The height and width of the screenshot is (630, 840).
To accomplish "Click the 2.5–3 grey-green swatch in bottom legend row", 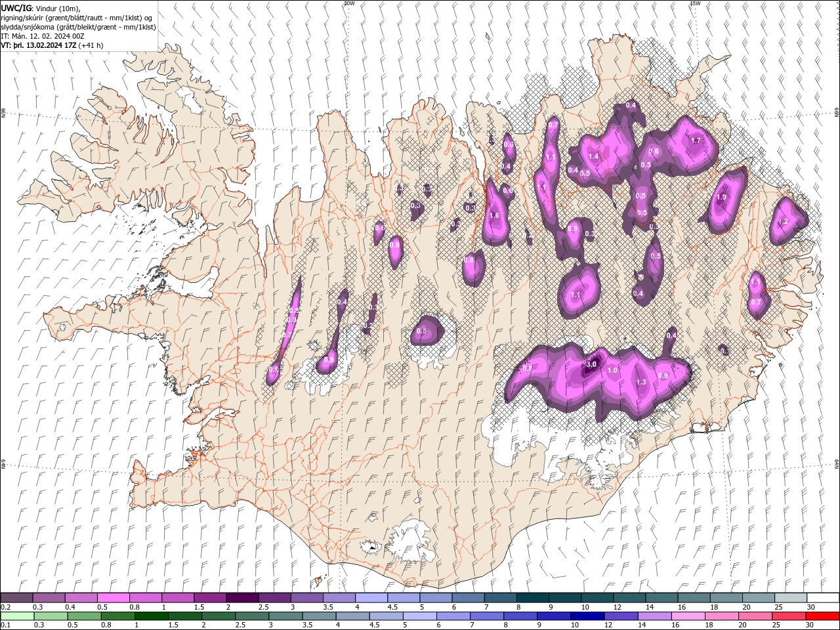I will pos(251,616).
